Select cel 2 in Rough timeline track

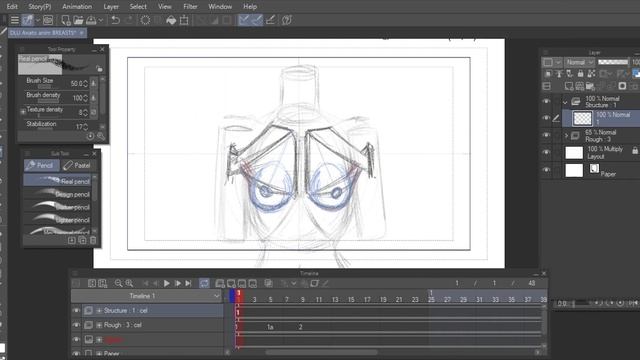(x=300, y=327)
